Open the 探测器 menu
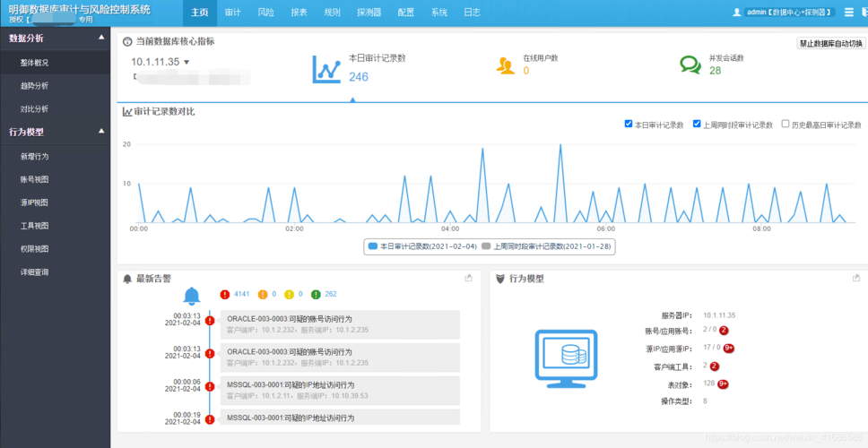Viewport: 868px width, 448px height. [369, 13]
